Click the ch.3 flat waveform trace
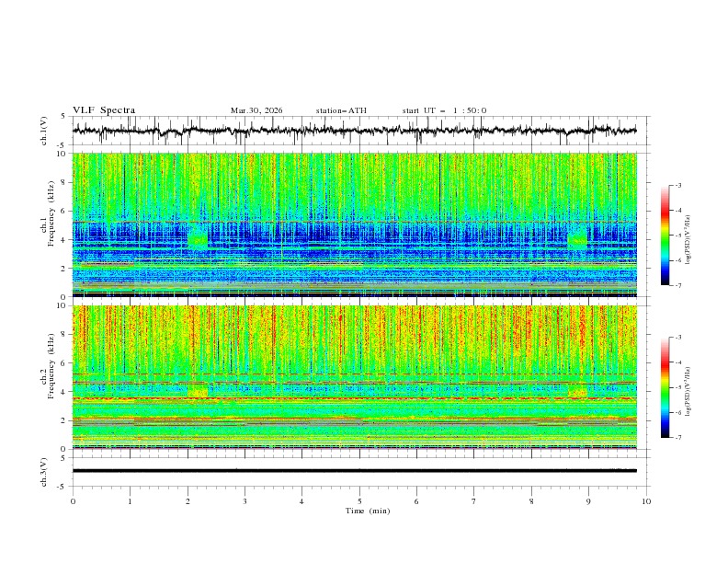This screenshot has width=728, height=563. (x=354, y=471)
